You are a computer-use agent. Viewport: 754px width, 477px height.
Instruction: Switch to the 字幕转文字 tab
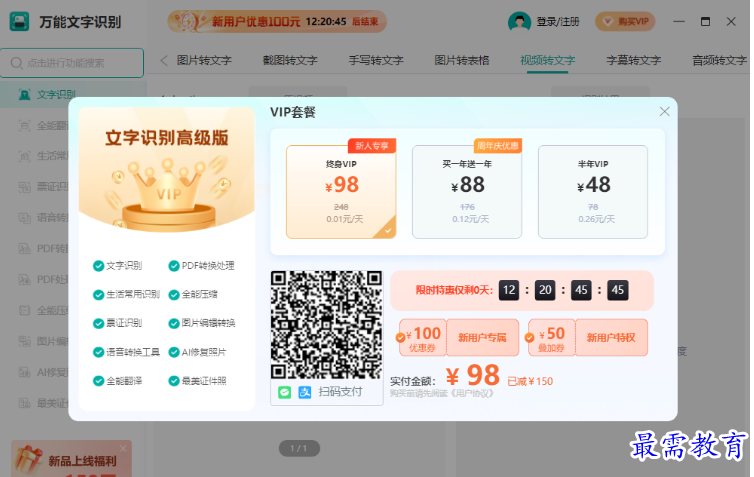(634, 61)
